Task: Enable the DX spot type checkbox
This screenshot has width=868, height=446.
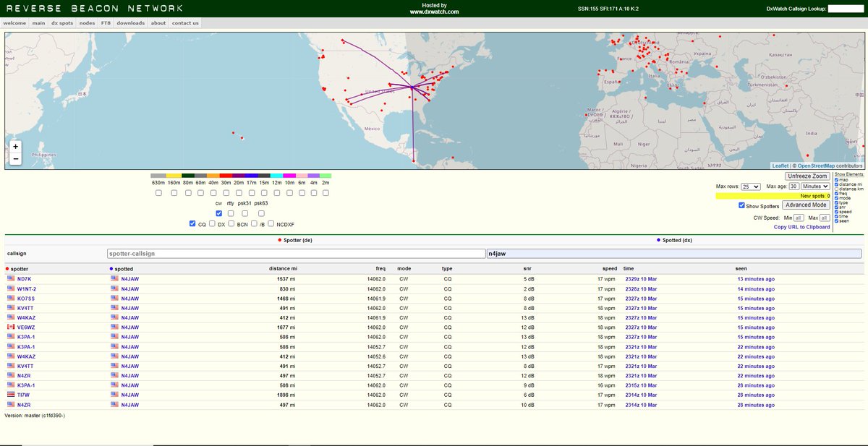Action: click(x=212, y=223)
